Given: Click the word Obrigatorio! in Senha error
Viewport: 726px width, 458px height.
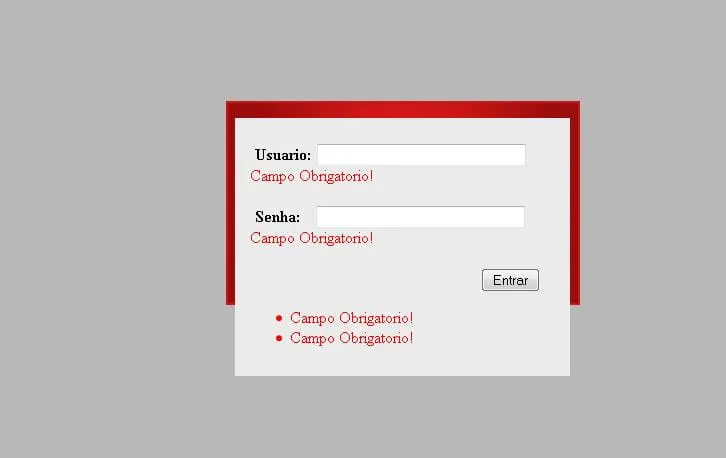Looking at the screenshot, I should (337, 238).
